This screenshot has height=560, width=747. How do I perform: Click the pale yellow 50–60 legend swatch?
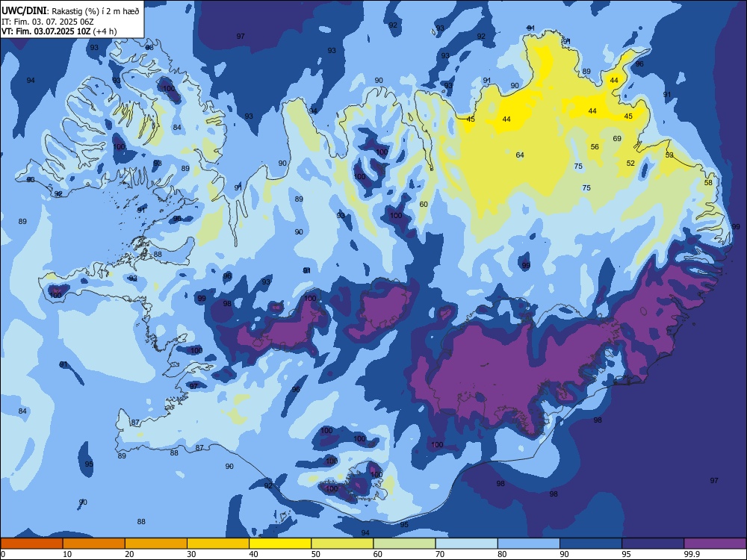(343, 544)
